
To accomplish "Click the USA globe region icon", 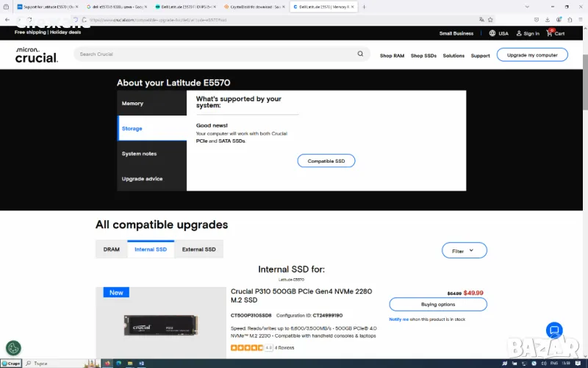I will coord(492,33).
